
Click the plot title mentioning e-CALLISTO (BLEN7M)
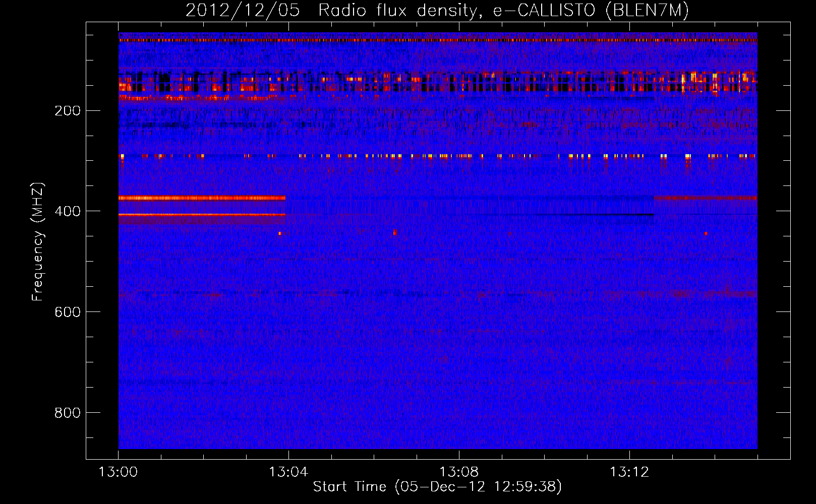tap(437, 10)
